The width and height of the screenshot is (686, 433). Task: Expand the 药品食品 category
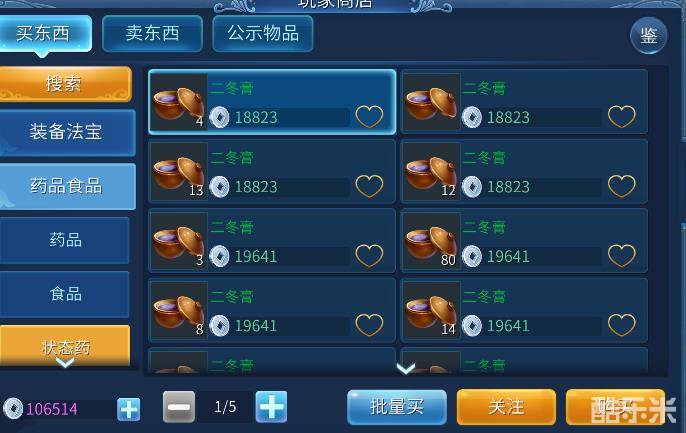click(66, 186)
